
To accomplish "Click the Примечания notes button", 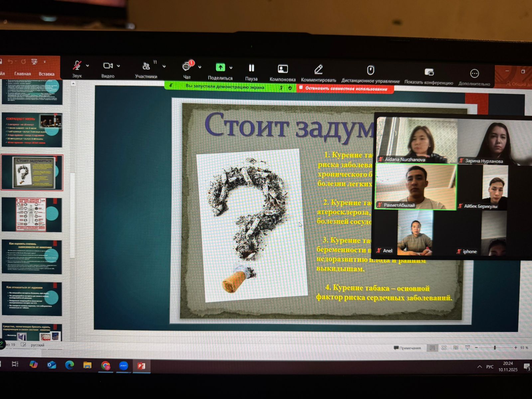I will (x=407, y=348).
